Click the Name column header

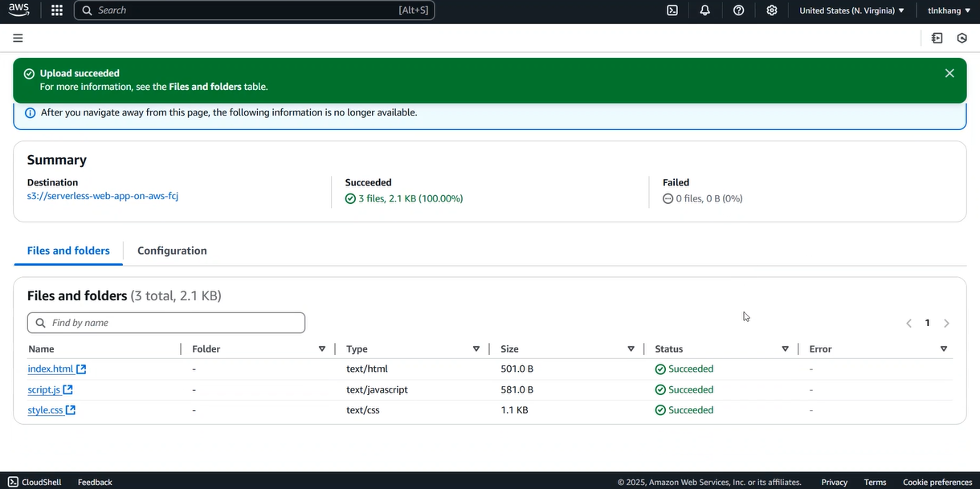click(x=41, y=349)
